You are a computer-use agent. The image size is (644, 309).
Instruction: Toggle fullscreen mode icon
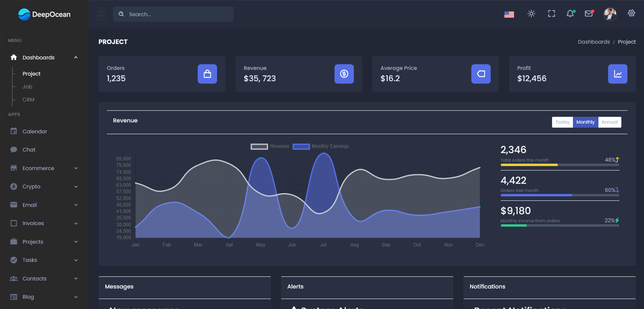[x=551, y=14]
